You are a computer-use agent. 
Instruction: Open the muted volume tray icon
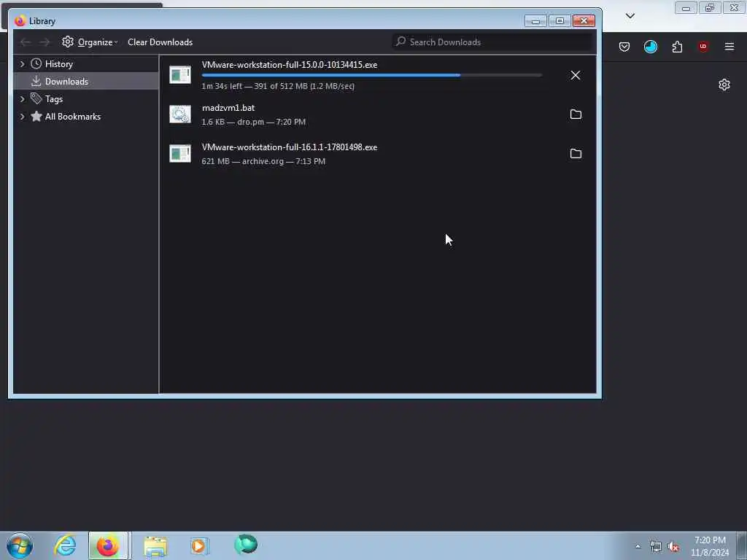tap(673, 547)
